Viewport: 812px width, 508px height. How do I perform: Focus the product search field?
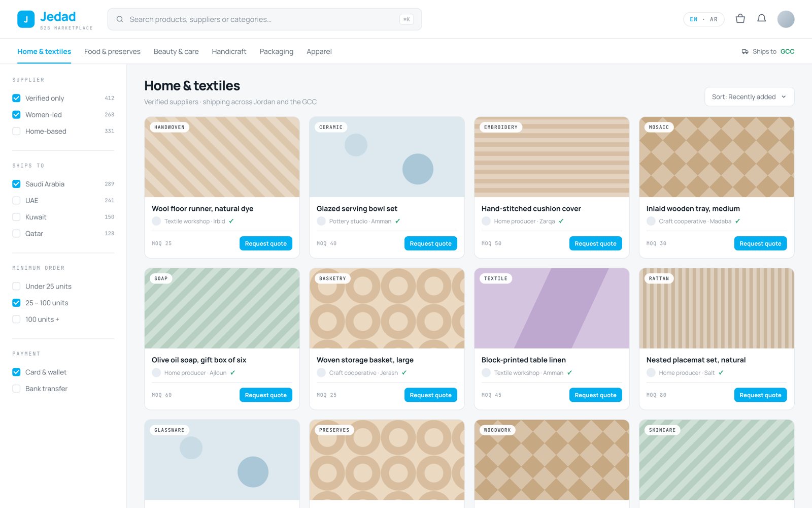click(264, 19)
